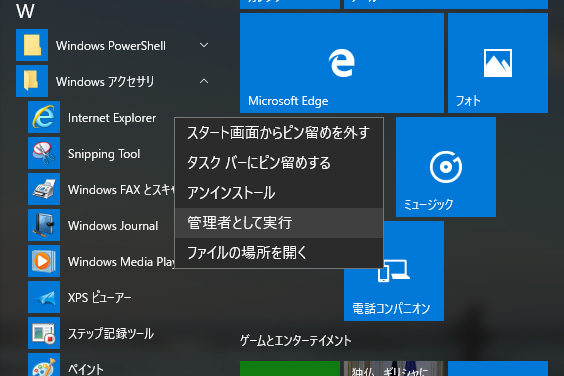Viewport: 564px width, 376px height.
Task: Select アンインストール in the context menu
Action: click(x=279, y=193)
